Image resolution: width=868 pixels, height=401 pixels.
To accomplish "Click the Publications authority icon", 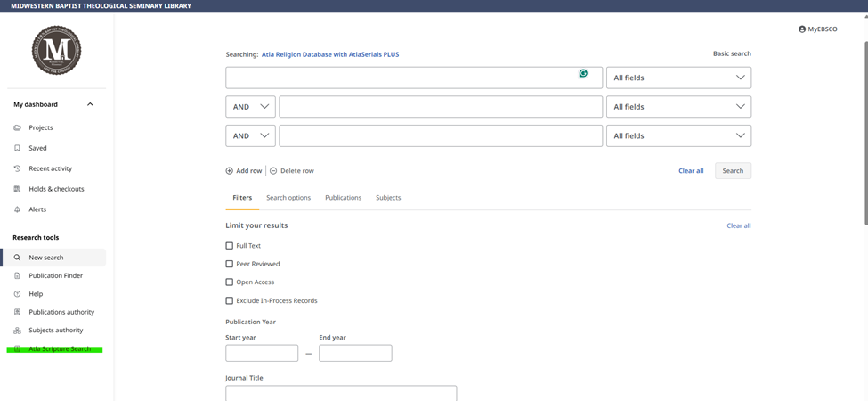I will click(17, 313).
